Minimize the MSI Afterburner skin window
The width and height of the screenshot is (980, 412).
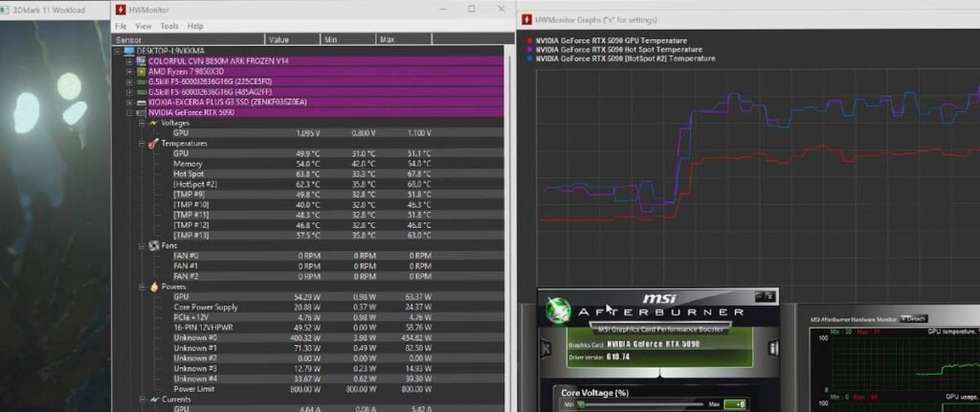[x=759, y=297]
